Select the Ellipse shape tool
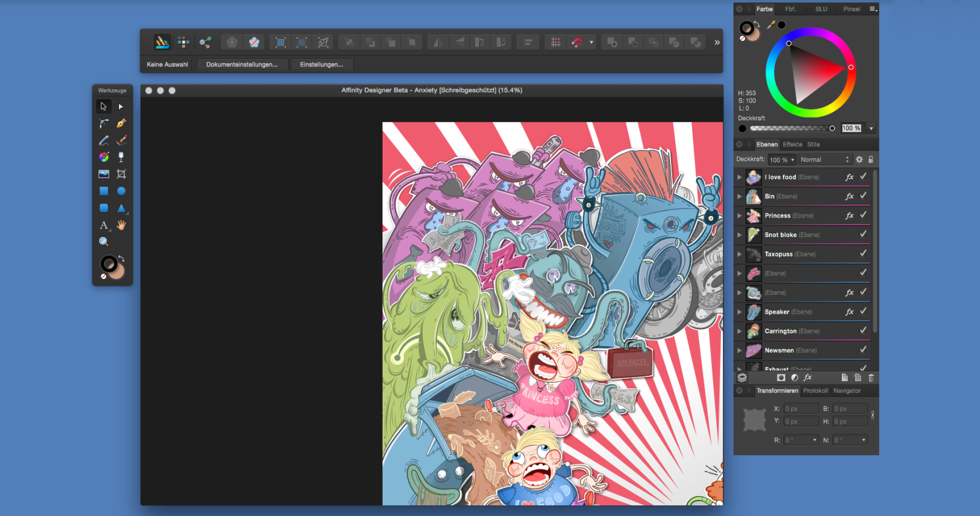This screenshot has width=980, height=516. point(121,191)
